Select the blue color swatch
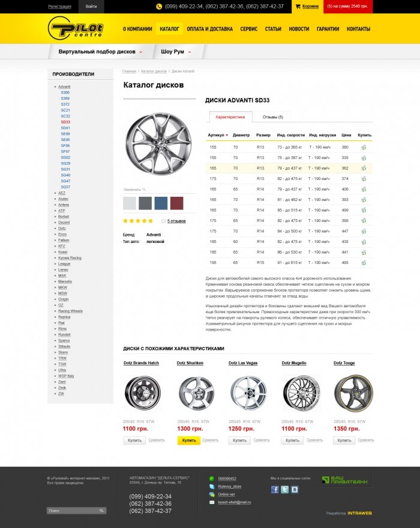420x528 pixels. pos(161,203)
